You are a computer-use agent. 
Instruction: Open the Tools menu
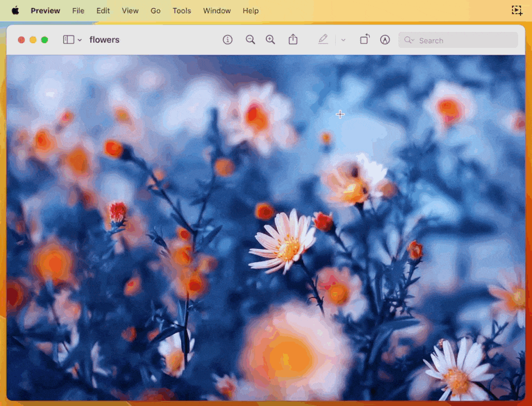click(x=181, y=11)
